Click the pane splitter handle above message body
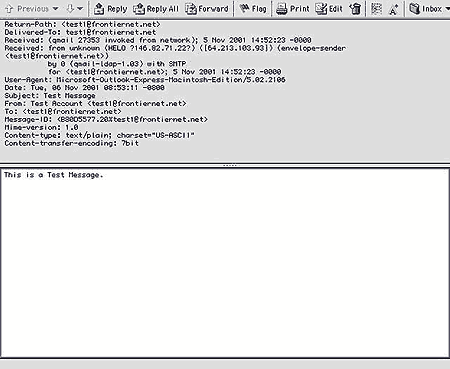The height and width of the screenshot is (369, 450). tap(230, 165)
